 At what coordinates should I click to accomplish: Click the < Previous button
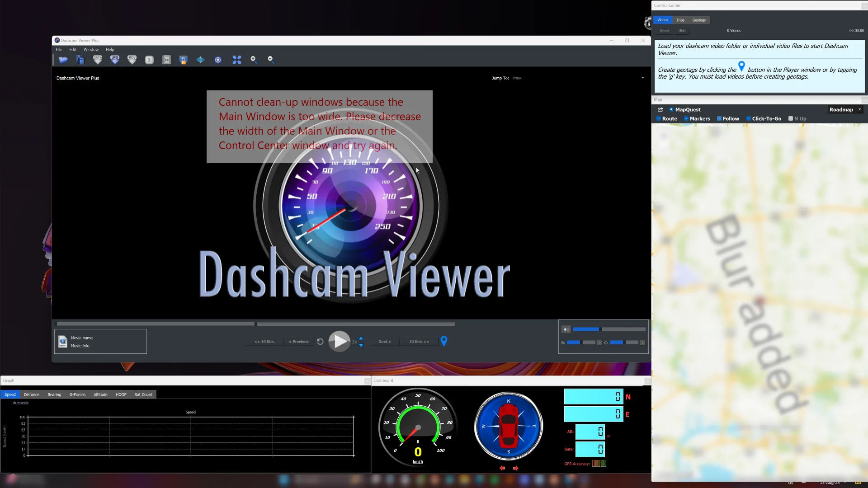click(299, 342)
